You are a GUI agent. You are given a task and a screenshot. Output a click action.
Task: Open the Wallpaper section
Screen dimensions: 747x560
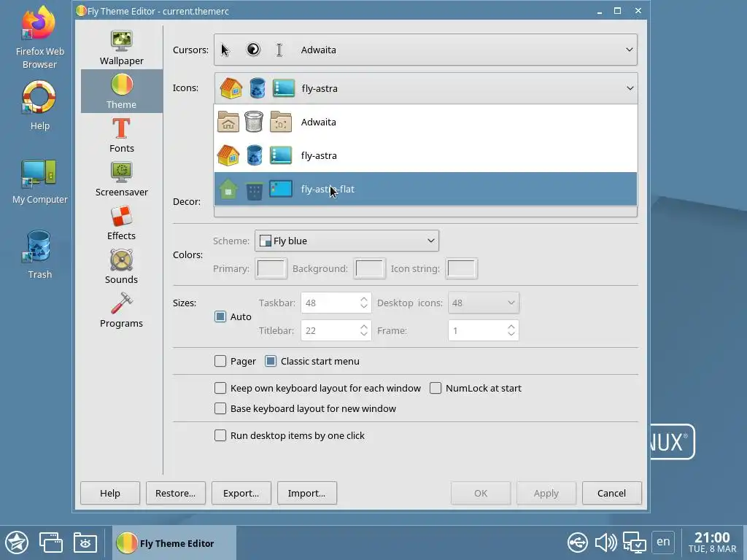click(122, 47)
